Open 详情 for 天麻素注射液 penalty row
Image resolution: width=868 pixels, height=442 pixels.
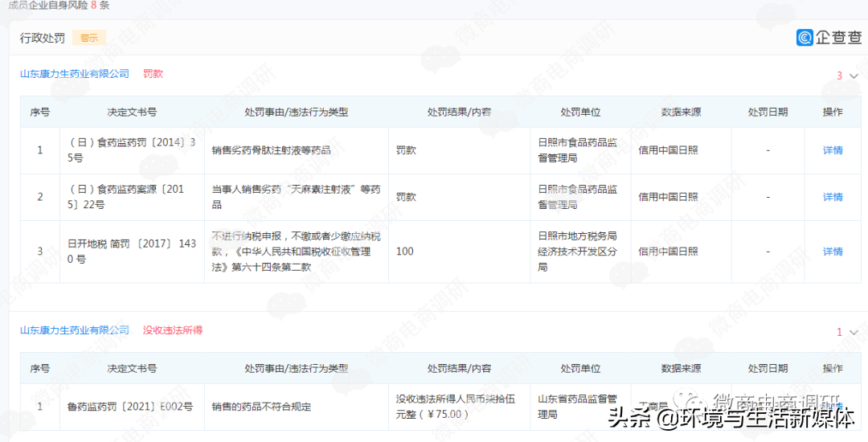tap(833, 197)
